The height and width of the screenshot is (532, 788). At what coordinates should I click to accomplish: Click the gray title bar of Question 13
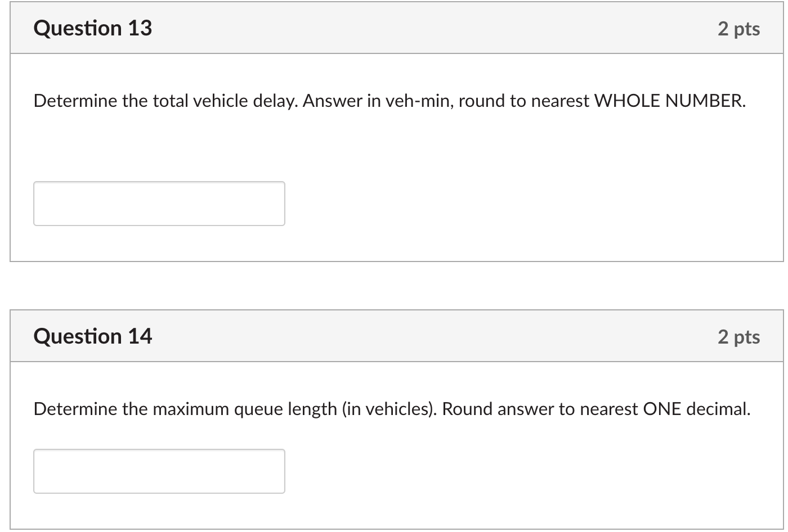click(394, 28)
